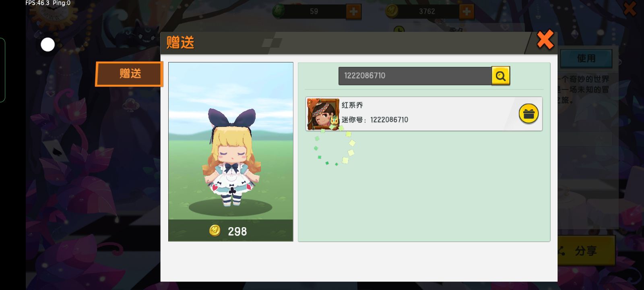Open 红系乔's avatar picture
This screenshot has height=290, width=644.
[323, 114]
